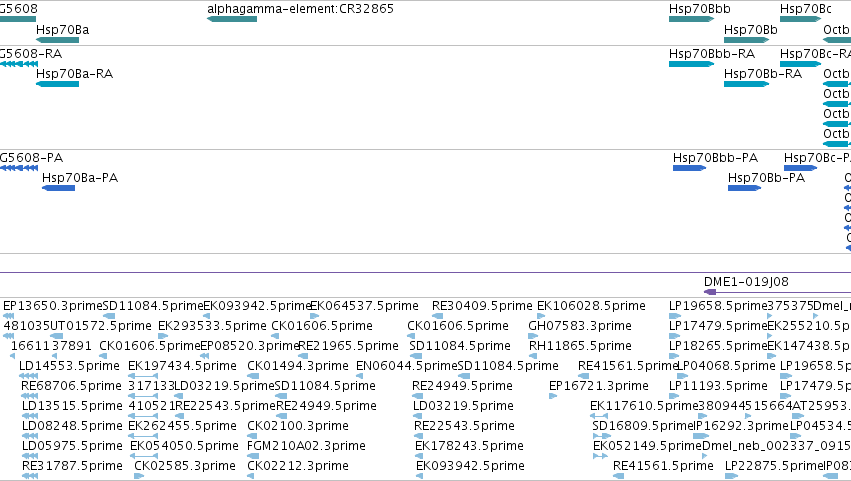The width and height of the screenshot is (851, 481).
Task: Click the EK054050.5prime EST label
Action: [x=185, y=447]
